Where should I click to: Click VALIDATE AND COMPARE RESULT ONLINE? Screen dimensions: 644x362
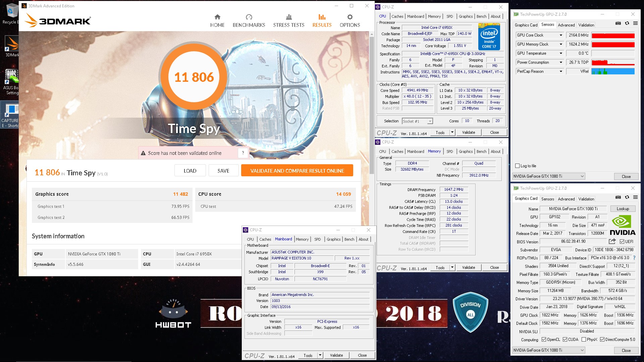297,171
